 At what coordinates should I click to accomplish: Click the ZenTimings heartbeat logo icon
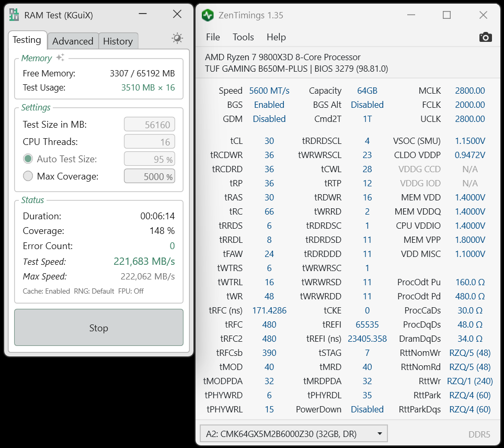pos(208,15)
